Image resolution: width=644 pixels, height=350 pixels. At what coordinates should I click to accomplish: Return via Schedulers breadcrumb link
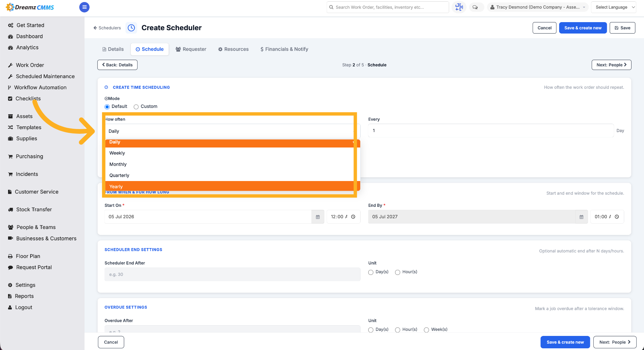pos(107,28)
